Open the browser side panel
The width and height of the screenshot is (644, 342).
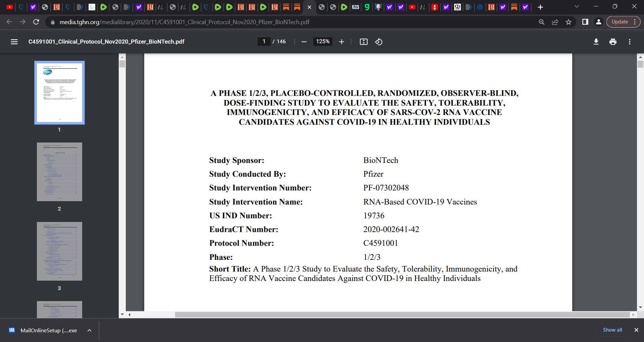[585, 22]
